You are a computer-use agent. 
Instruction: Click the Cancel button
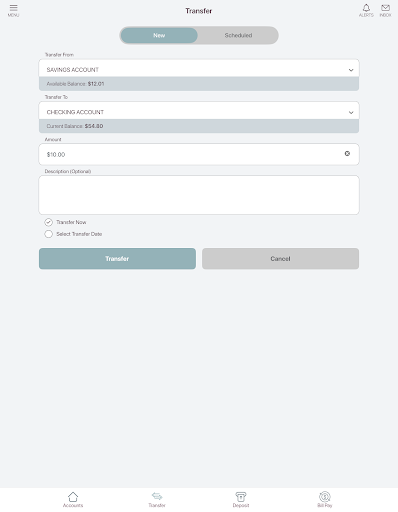[280, 259]
